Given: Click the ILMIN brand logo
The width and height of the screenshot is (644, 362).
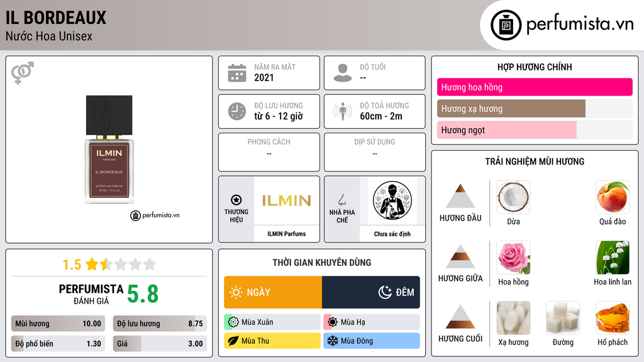Looking at the screenshot, I should click(287, 200).
